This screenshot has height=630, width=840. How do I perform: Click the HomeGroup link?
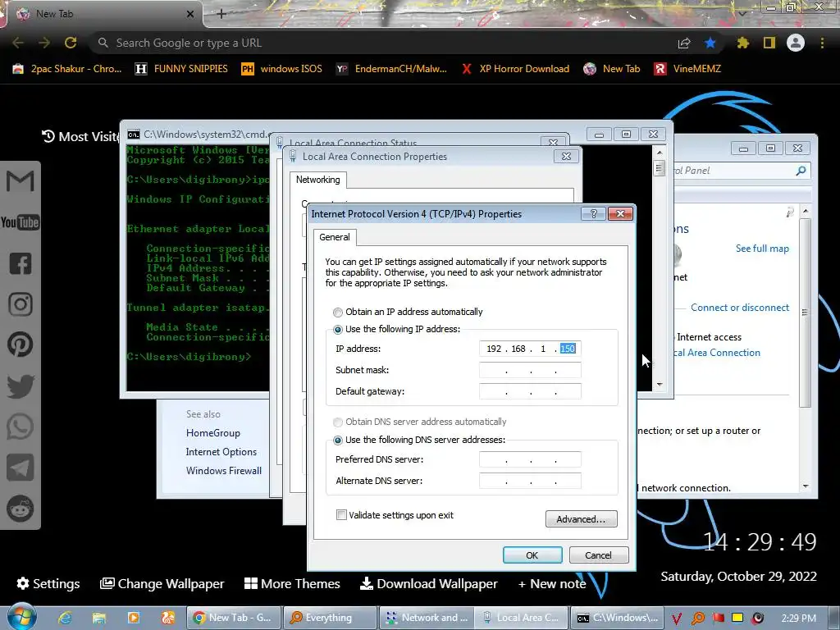[x=213, y=433]
